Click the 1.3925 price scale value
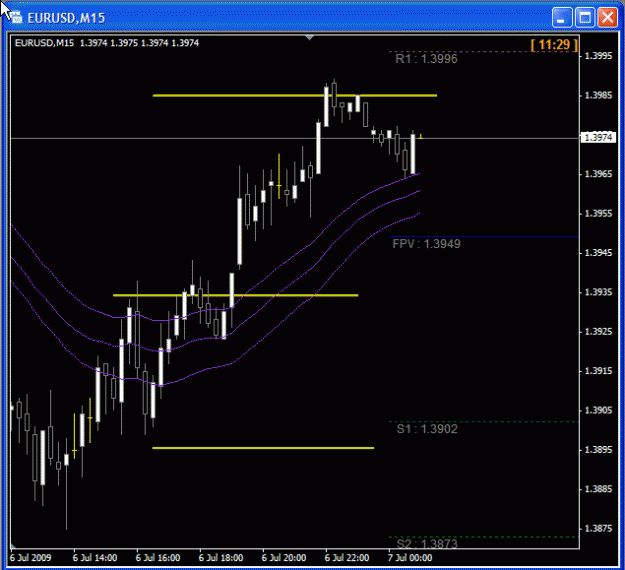This screenshot has height=570, width=625. pyautogui.click(x=598, y=332)
